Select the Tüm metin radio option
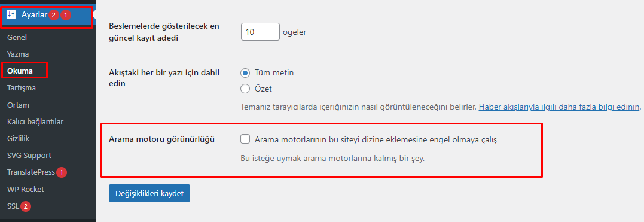 tap(245, 73)
